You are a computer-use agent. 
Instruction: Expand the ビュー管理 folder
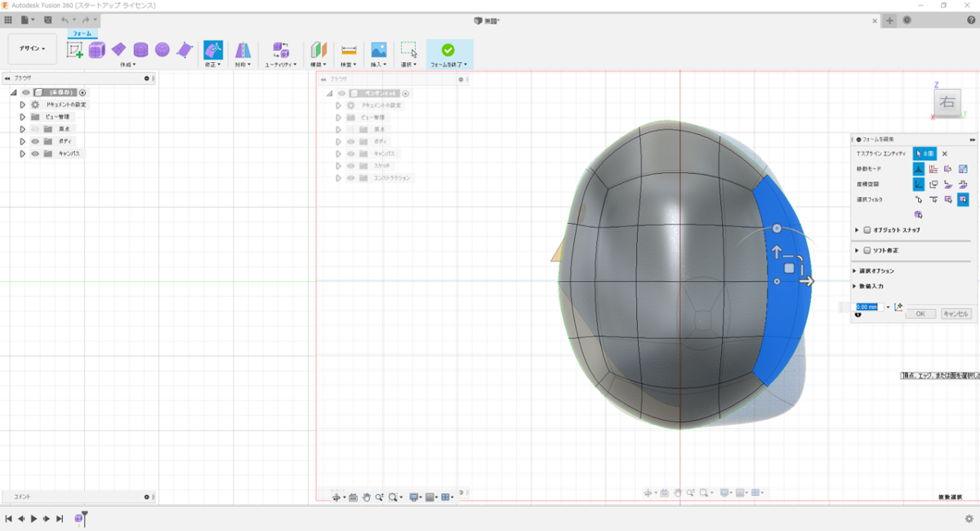click(x=23, y=117)
